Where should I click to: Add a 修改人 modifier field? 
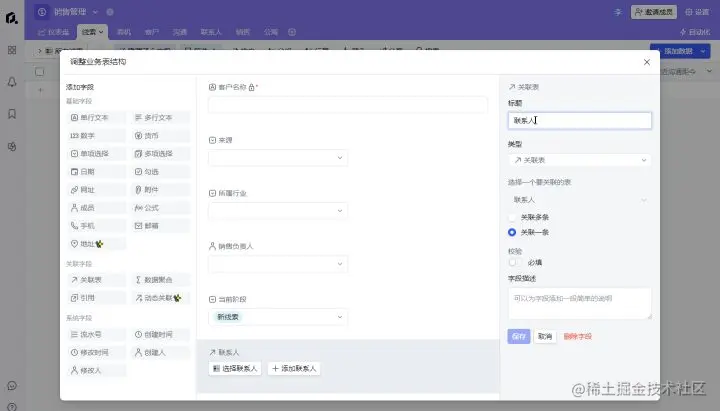[96, 370]
